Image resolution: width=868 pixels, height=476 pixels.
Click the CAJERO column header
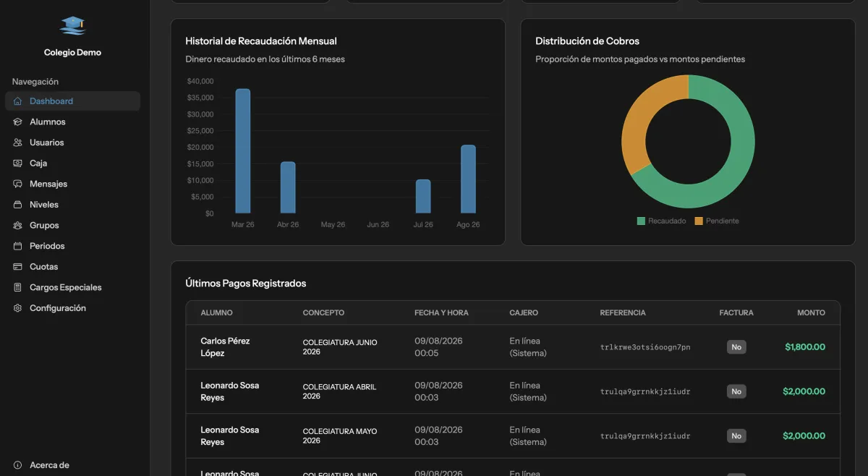click(524, 313)
